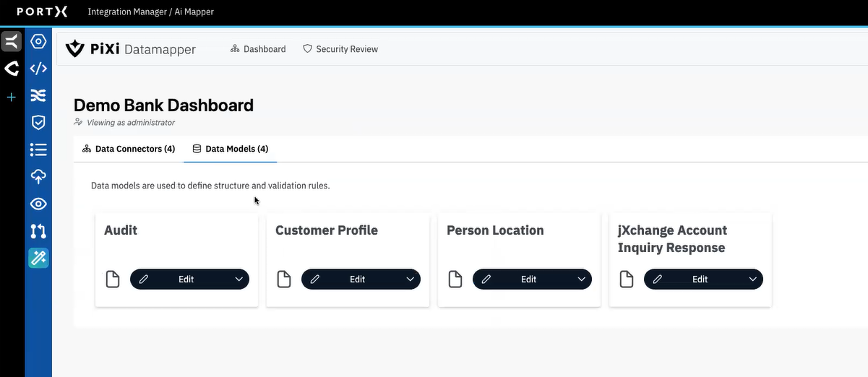The width and height of the screenshot is (868, 377).
Task: Open dropdown arrow on jXchange Account Inquiry card
Action: tap(753, 279)
